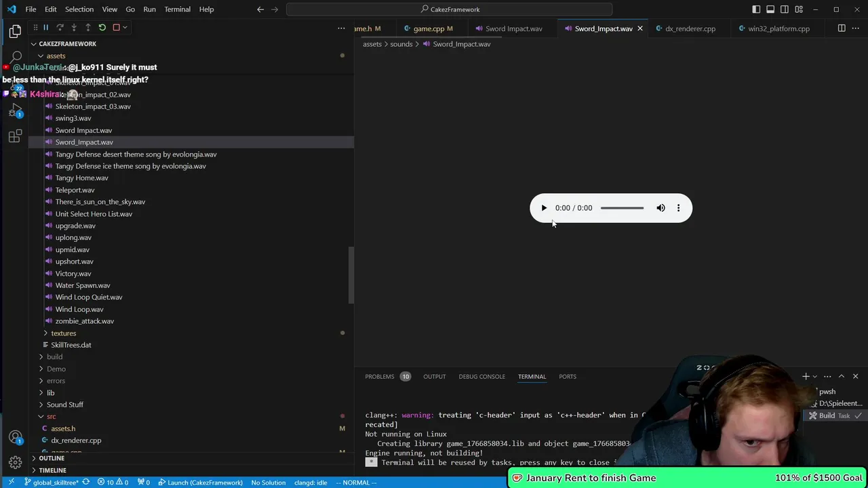Synchronize changes in status bar
This screenshot has width=868, height=488.
[85, 483]
